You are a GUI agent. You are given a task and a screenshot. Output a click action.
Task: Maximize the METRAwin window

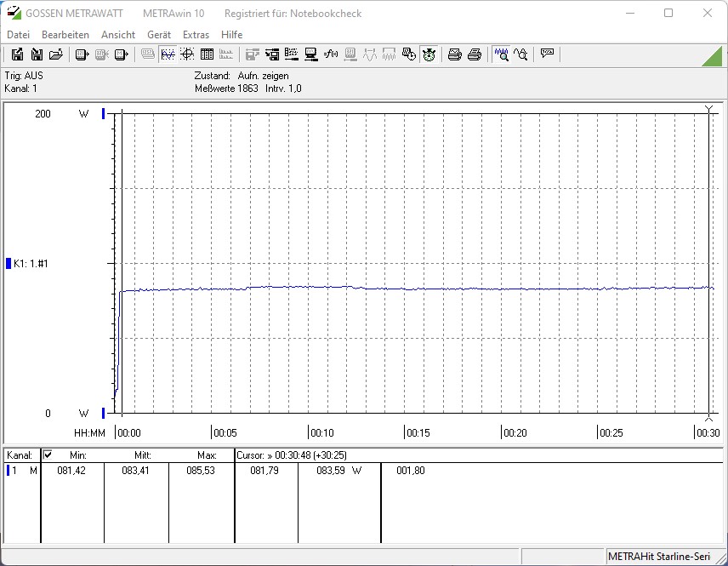click(668, 13)
